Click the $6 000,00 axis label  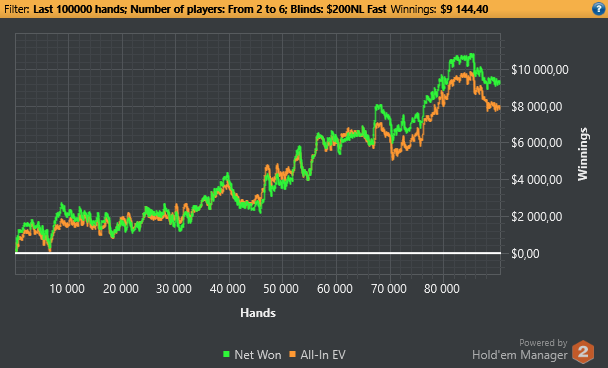537,143
